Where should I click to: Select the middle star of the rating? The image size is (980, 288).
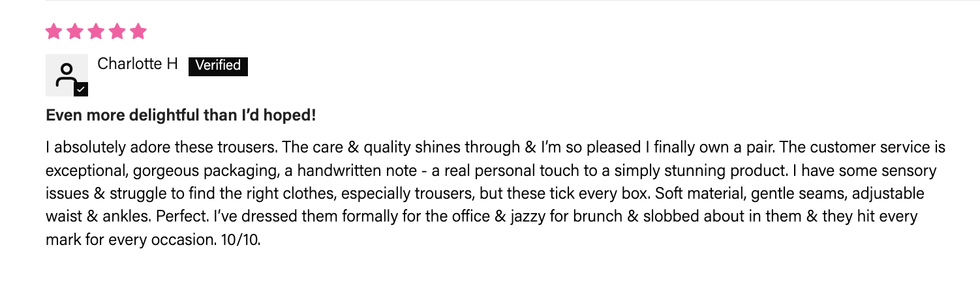click(x=96, y=31)
